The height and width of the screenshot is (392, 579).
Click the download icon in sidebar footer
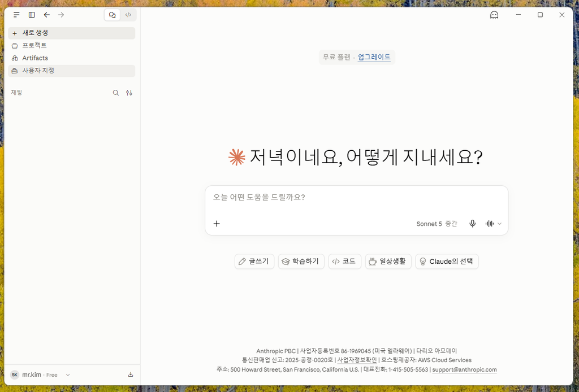[131, 374]
